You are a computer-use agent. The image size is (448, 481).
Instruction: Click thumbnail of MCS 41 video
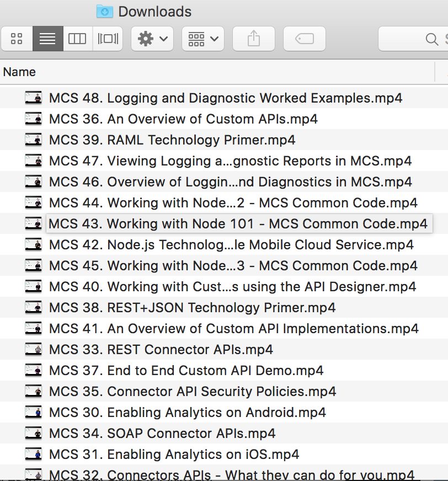tap(33, 329)
